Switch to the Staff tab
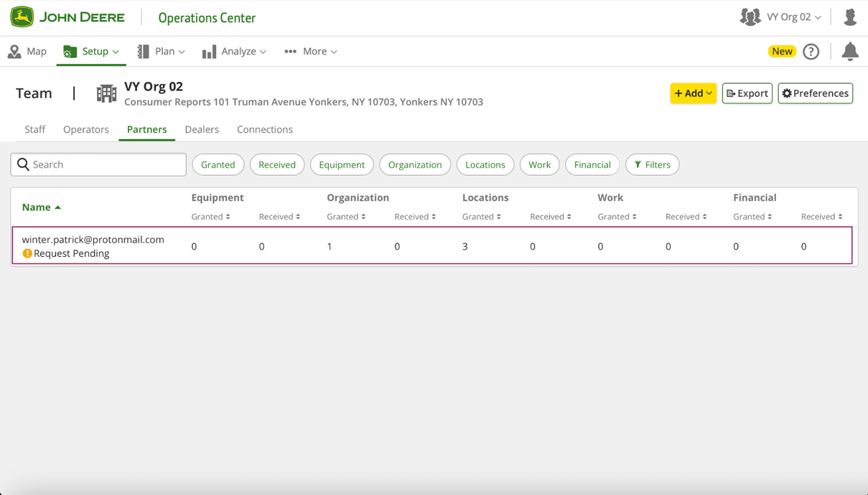The height and width of the screenshot is (495, 868). coord(34,130)
